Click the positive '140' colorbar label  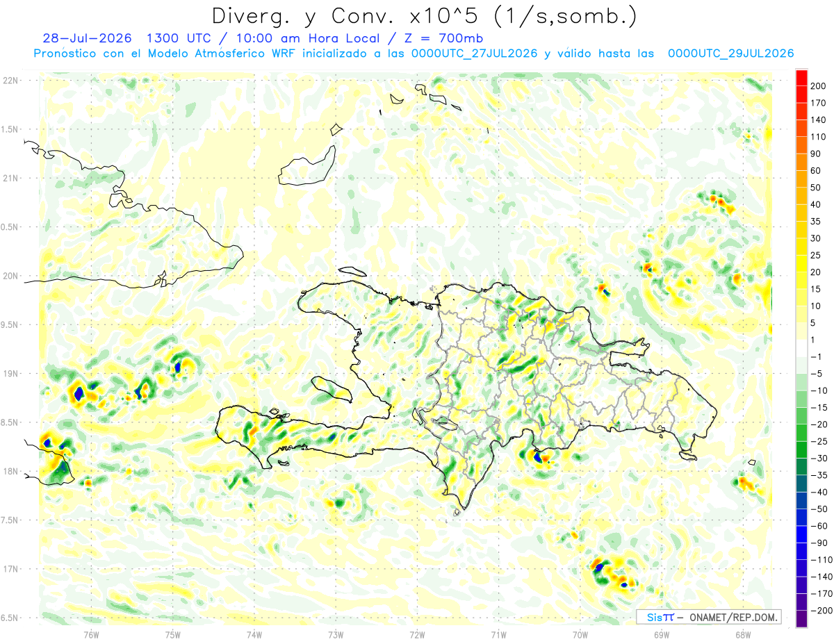(818, 119)
